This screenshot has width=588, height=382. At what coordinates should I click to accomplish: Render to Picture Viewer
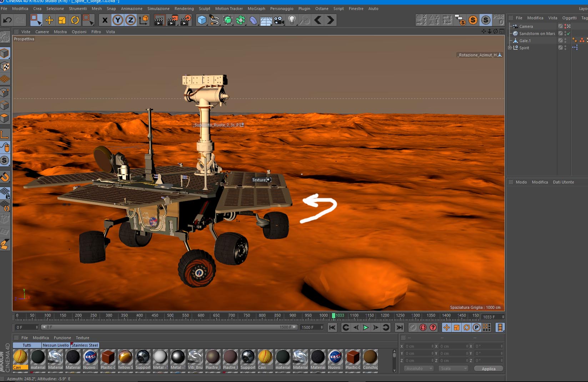(172, 20)
